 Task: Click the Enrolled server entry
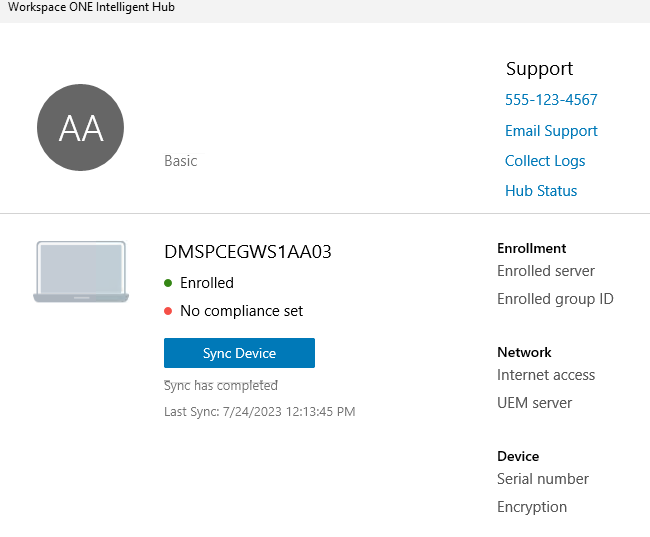pyautogui.click(x=546, y=271)
